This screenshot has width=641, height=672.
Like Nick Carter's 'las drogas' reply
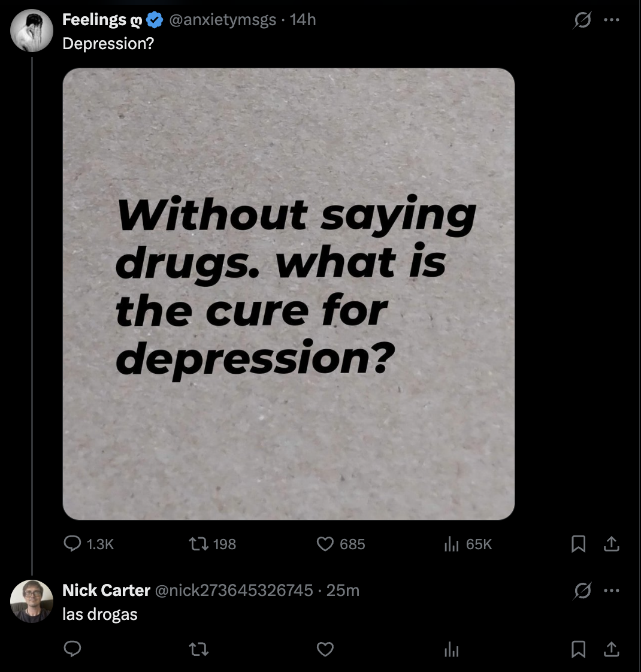pos(325,649)
